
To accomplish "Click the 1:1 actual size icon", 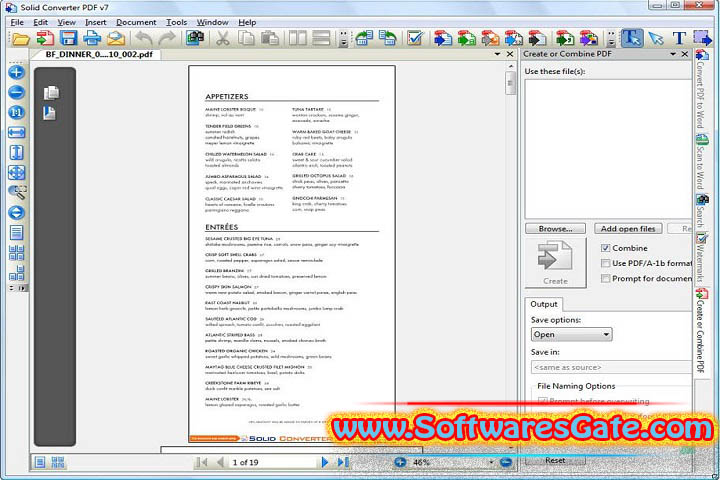I will click(x=17, y=113).
